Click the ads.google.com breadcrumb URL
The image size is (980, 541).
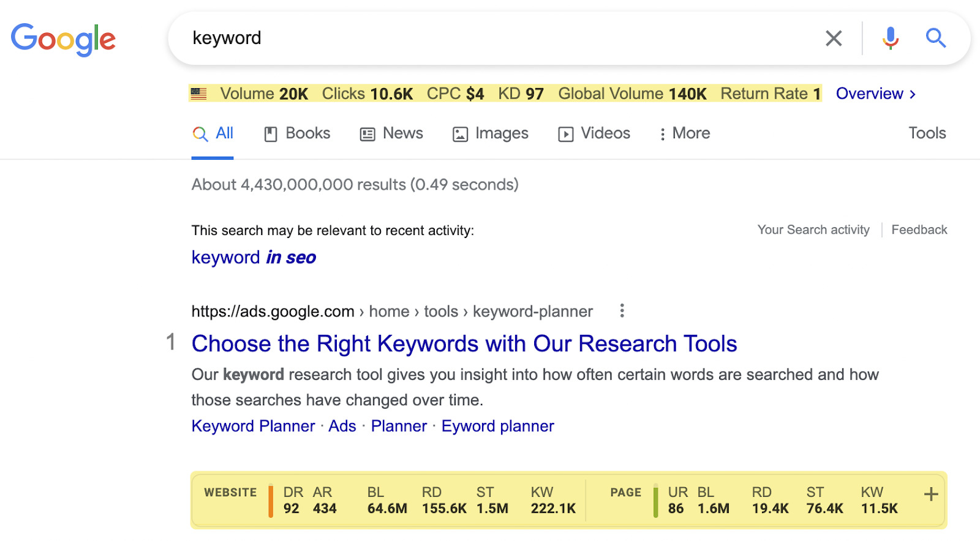tap(392, 312)
